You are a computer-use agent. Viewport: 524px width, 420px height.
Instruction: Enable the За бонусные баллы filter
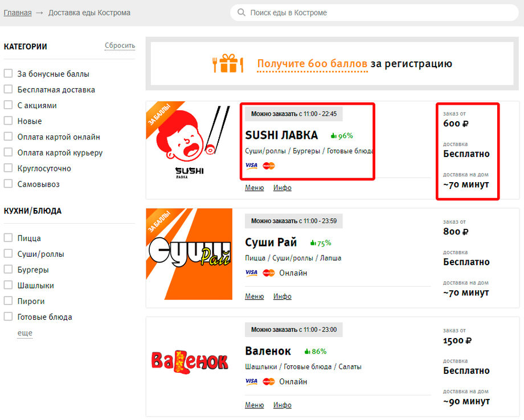pos(8,73)
